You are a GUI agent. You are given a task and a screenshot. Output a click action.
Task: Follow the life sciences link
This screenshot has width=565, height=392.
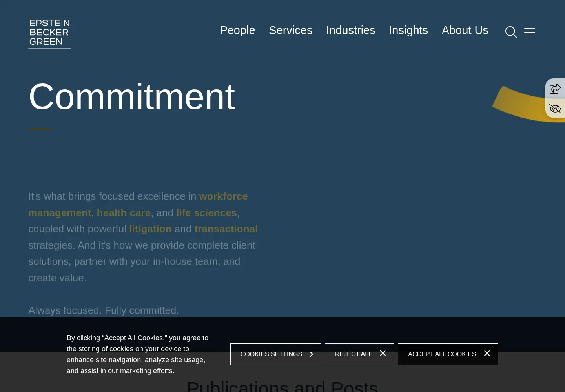[206, 213]
